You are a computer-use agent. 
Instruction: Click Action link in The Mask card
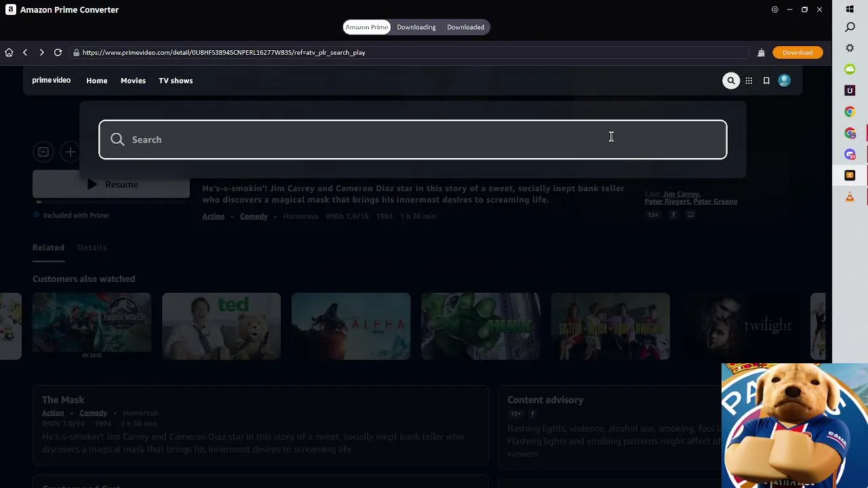[53, 413]
